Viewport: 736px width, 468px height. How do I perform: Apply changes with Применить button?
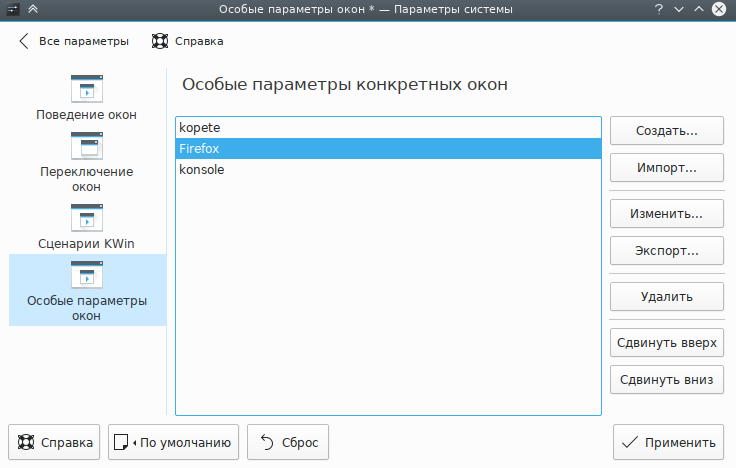[668, 442]
